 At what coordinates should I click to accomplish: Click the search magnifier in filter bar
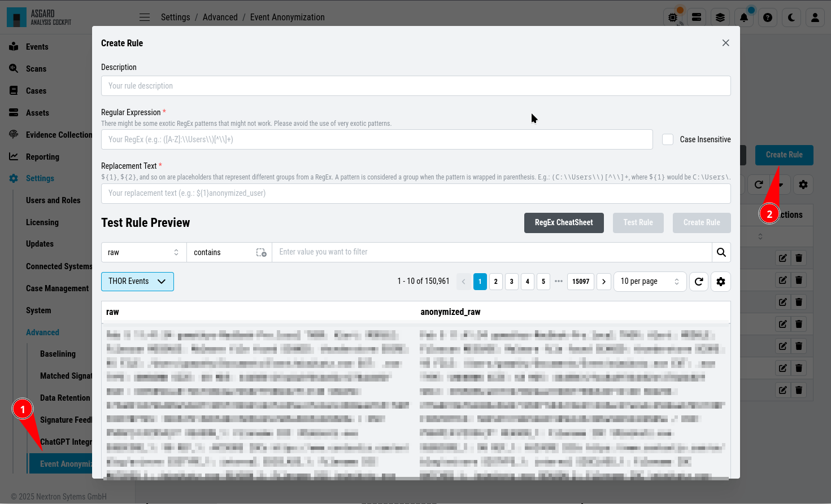coord(721,252)
